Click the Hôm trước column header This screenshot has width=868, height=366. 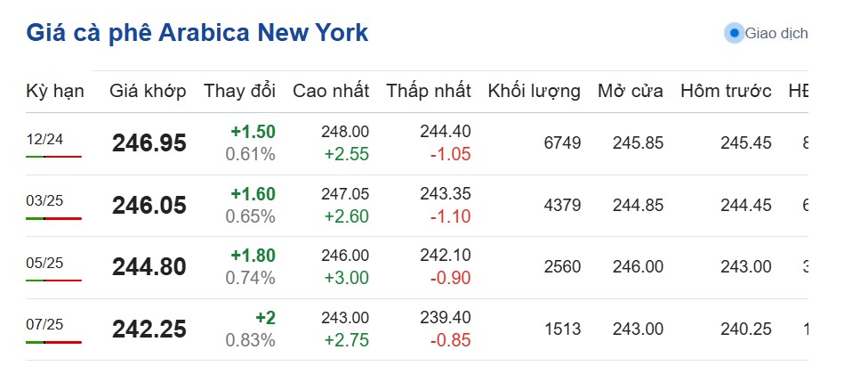pyautogui.click(x=726, y=91)
